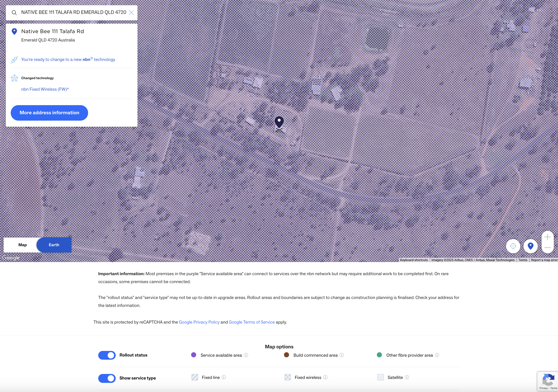Click the info icon beside Build commenced area
558x392 pixels.
342,355
